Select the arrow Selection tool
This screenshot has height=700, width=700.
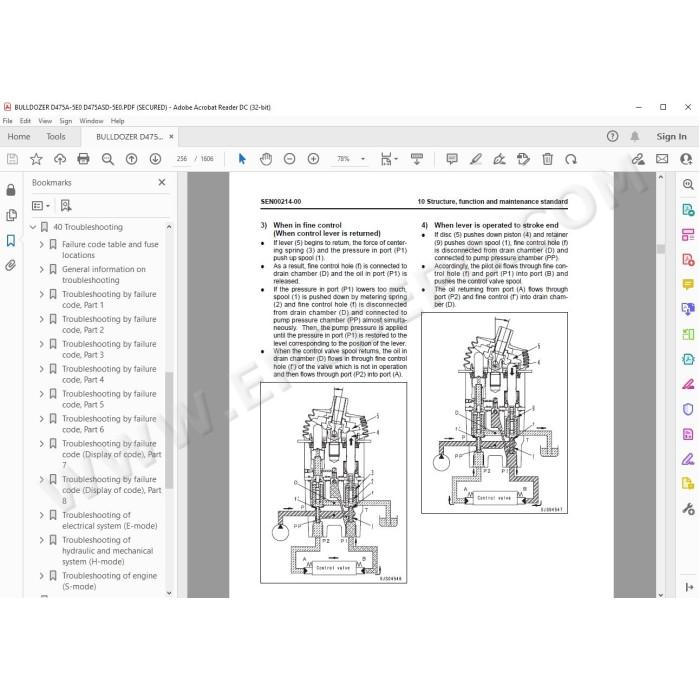coord(242,159)
